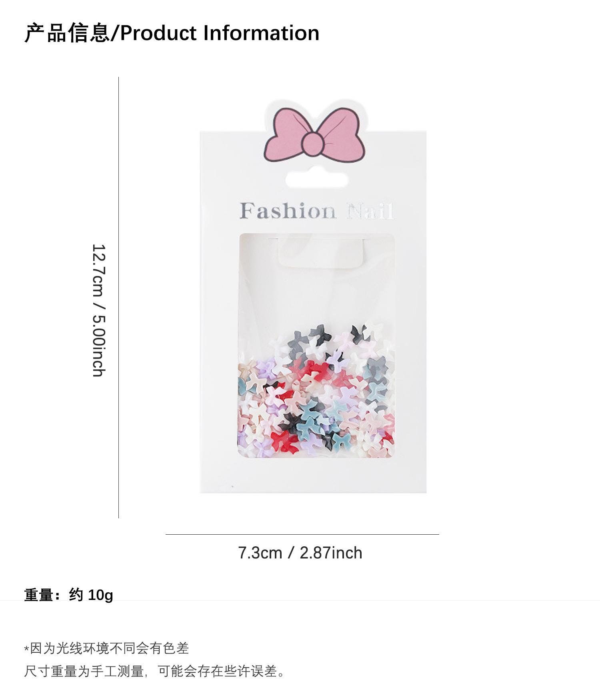Click the white adhesive flap inside the bag

[322, 252]
